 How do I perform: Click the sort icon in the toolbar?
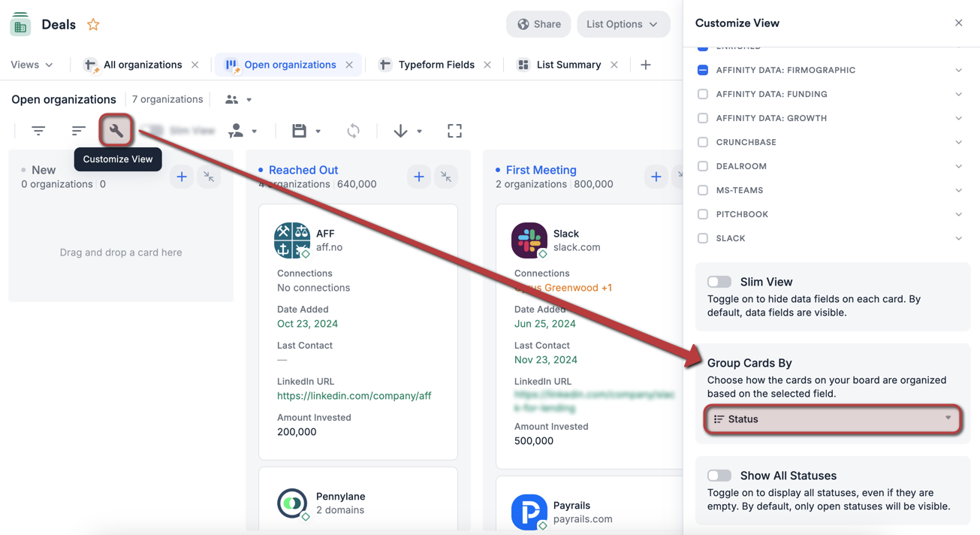(78, 130)
